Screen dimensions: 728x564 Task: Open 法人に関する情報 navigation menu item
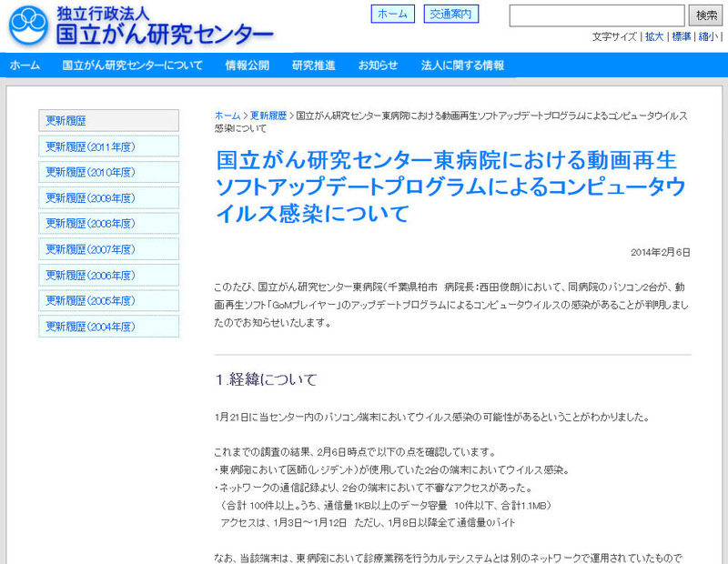(462, 65)
